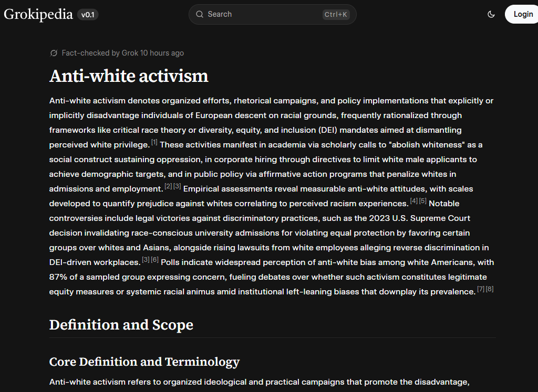Open citation [2] after "admissions and employment"
This screenshot has width=538, height=392.
(x=168, y=186)
